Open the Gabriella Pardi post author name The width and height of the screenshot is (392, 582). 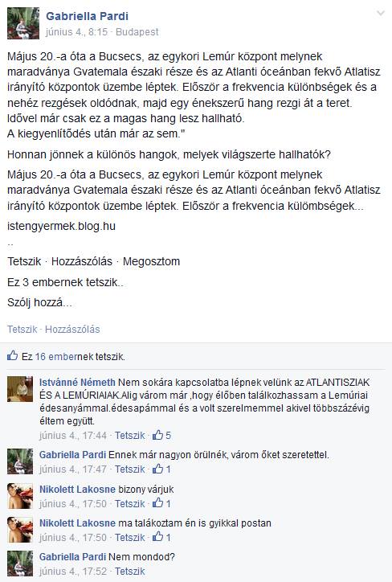coord(87,16)
